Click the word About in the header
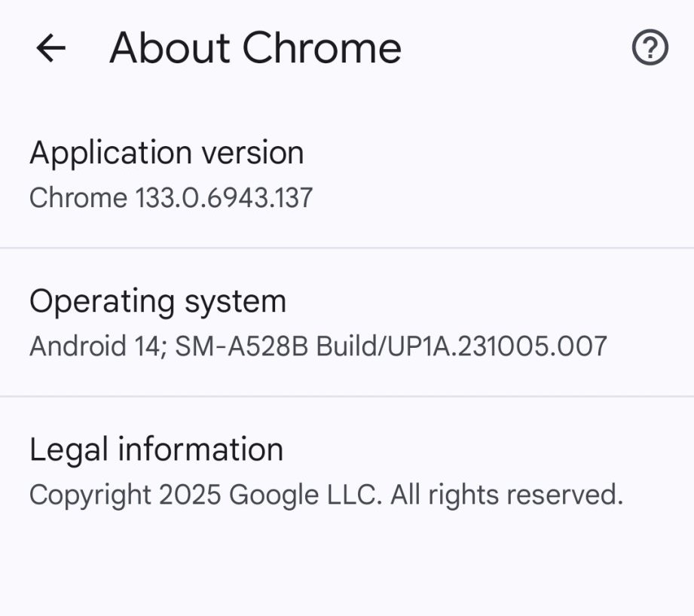694x616 pixels. tap(170, 49)
